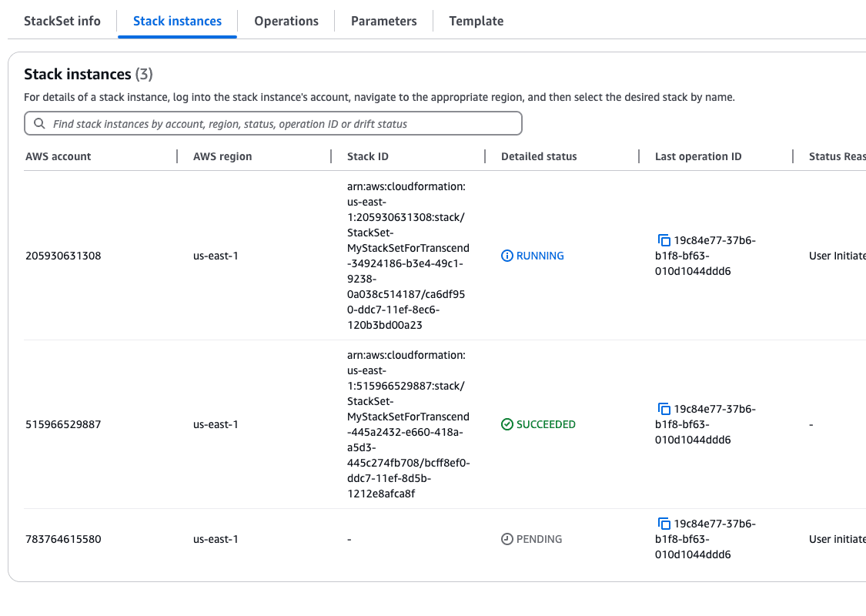This screenshot has height=616, width=866.
Task: Click the SUCCEEDED green checkmark icon
Action: 507,424
